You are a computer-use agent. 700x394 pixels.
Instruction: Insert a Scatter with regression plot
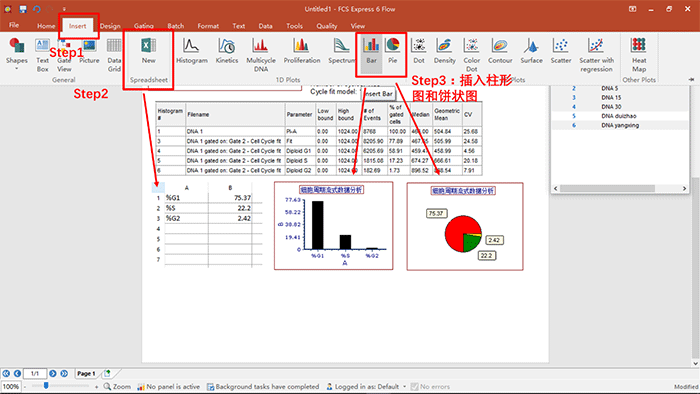coord(596,54)
